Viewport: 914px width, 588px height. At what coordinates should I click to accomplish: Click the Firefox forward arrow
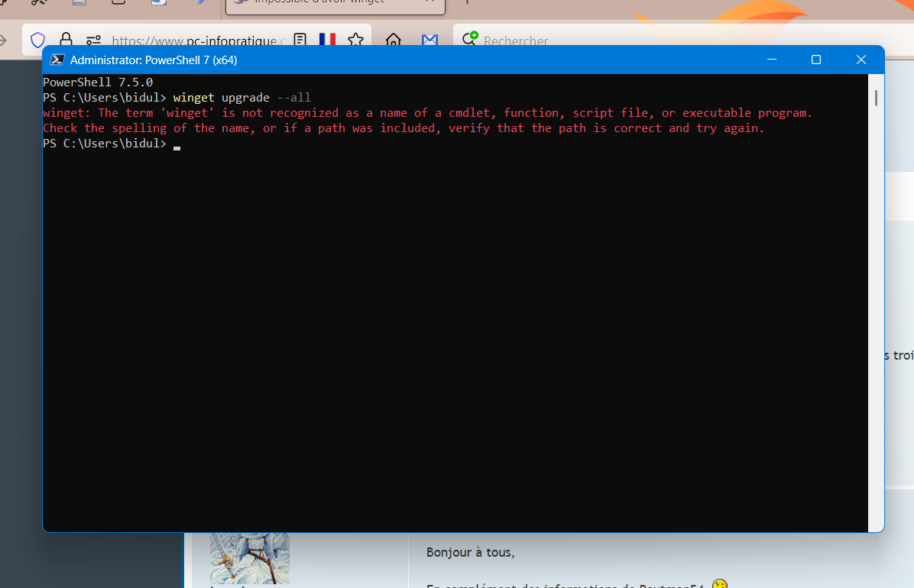pos(3,40)
